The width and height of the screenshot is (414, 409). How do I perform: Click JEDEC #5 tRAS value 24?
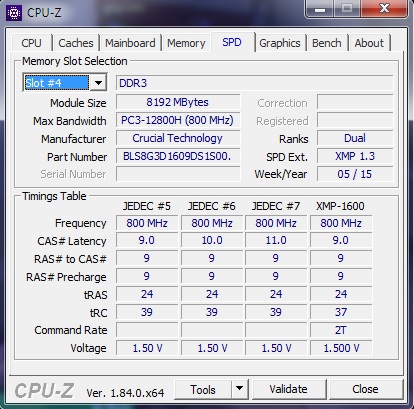pyautogui.click(x=147, y=294)
